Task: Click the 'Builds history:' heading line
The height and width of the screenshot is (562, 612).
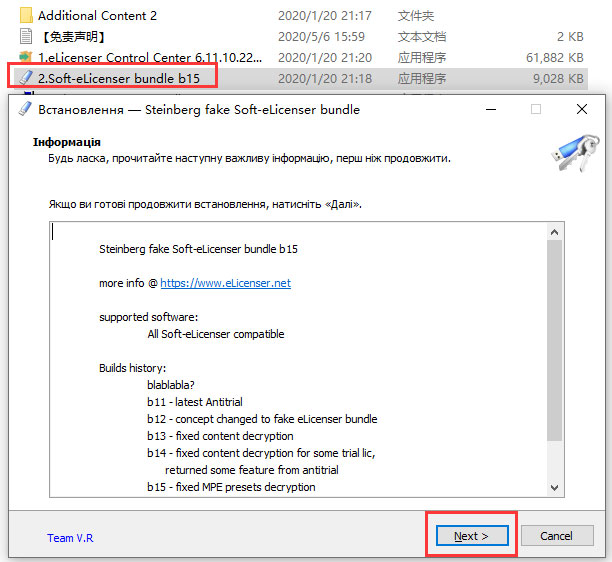Action: (x=133, y=368)
